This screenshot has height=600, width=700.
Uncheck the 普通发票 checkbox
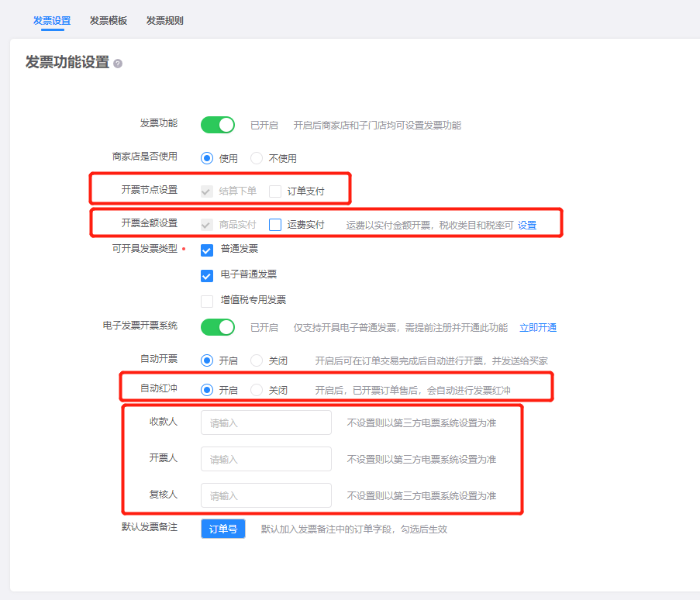(207, 250)
